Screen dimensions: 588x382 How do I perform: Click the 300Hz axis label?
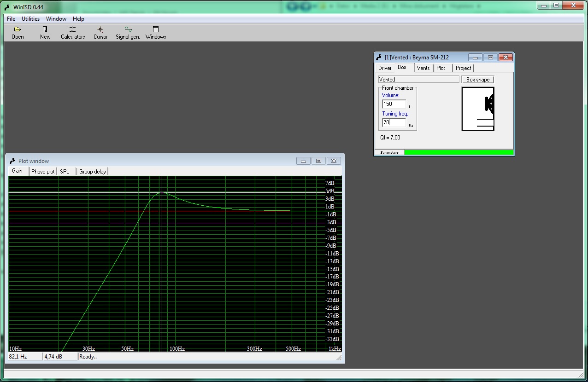click(x=254, y=349)
